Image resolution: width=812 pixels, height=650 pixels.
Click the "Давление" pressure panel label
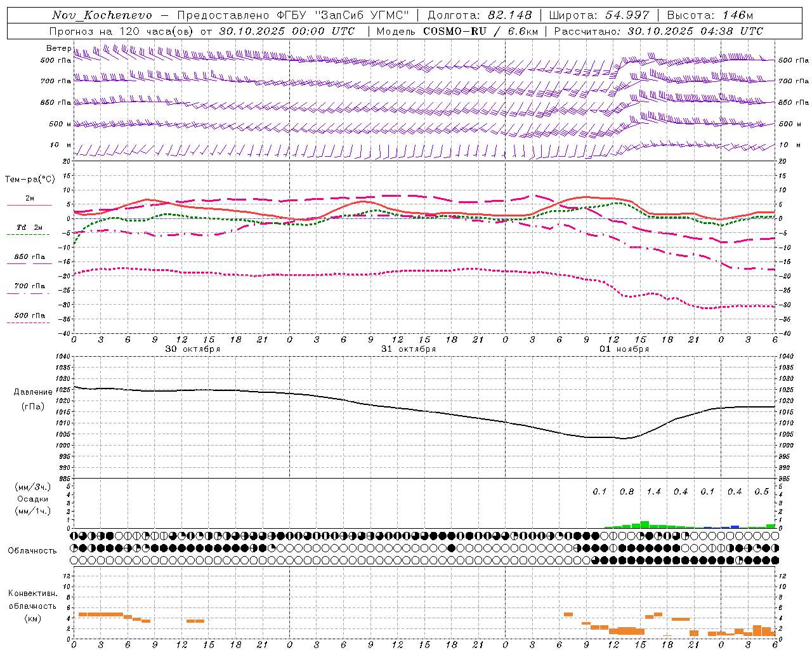tap(33, 392)
